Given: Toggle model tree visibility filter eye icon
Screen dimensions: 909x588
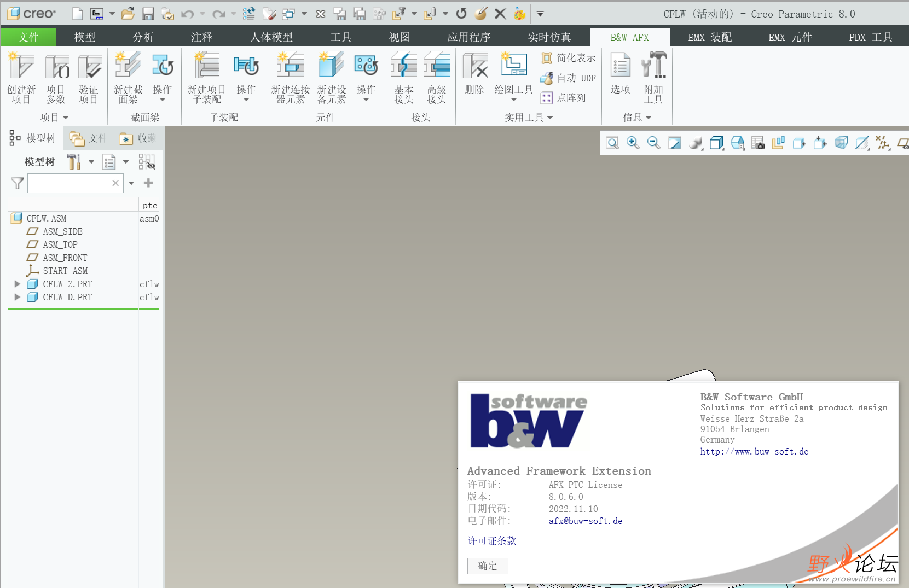Looking at the screenshot, I should [147, 162].
